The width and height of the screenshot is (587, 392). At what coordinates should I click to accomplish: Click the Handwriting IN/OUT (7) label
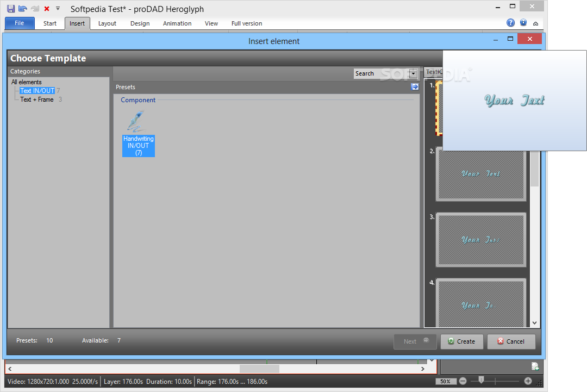pyautogui.click(x=139, y=146)
